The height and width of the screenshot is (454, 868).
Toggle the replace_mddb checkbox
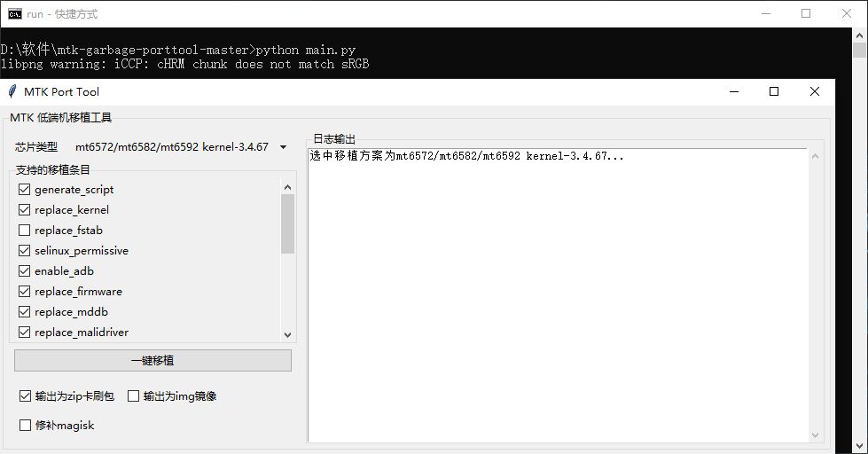(x=25, y=312)
